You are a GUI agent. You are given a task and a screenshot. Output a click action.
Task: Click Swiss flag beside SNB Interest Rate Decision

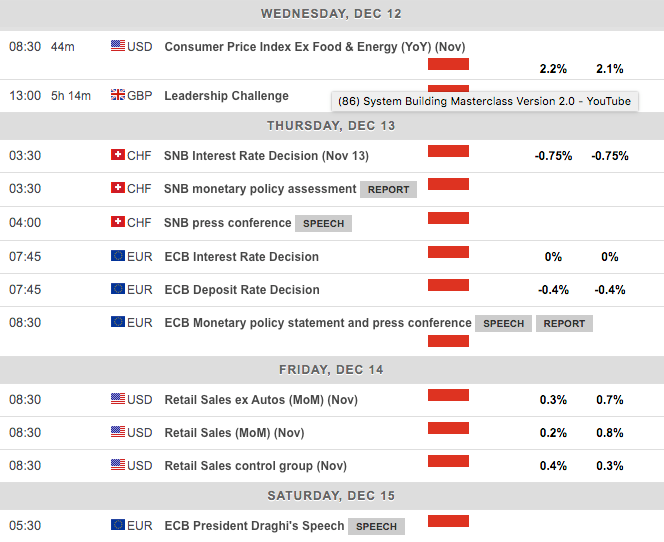tap(118, 156)
